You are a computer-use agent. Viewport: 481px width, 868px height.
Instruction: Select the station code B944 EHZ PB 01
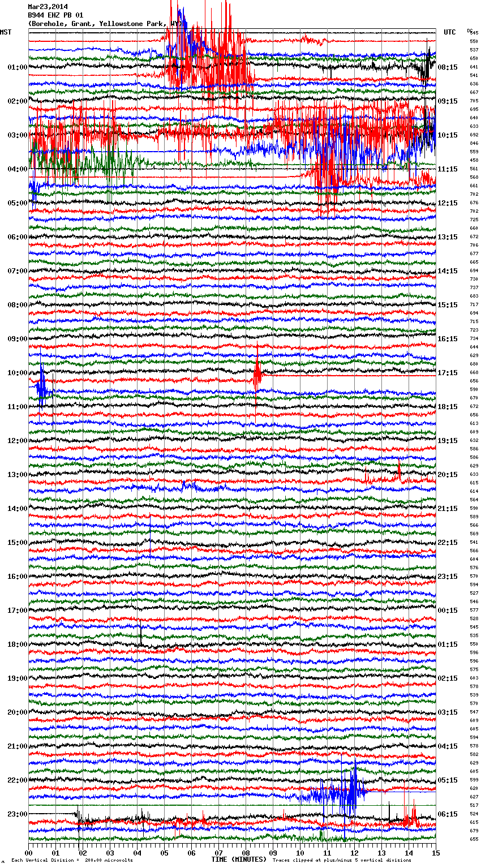tap(55, 15)
